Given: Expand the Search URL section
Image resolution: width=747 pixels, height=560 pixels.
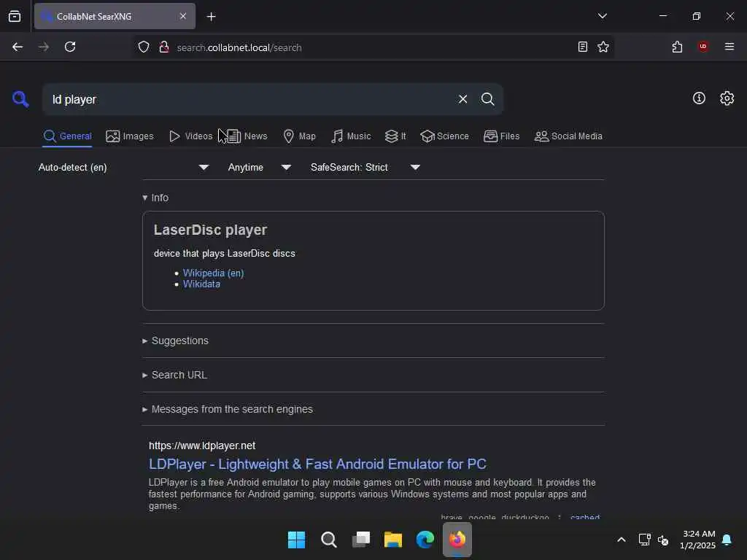Looking at the screenshot, I should tap(175, 375).
